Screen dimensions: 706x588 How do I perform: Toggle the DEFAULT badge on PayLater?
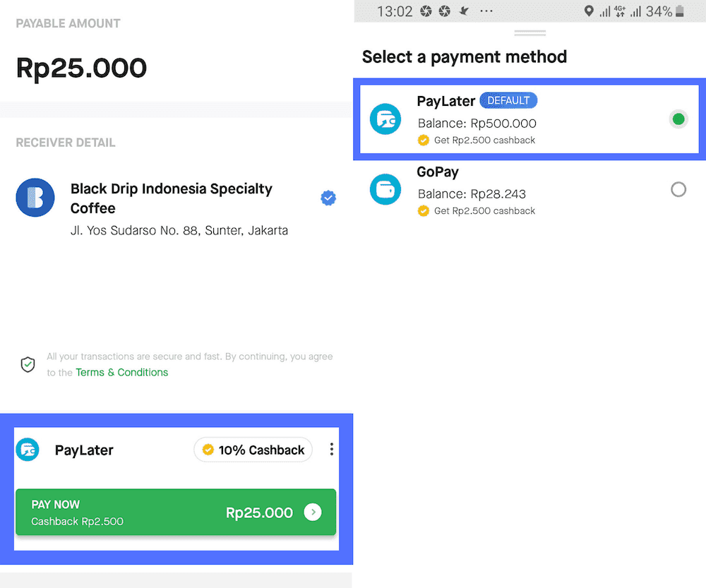coord(508,100)
